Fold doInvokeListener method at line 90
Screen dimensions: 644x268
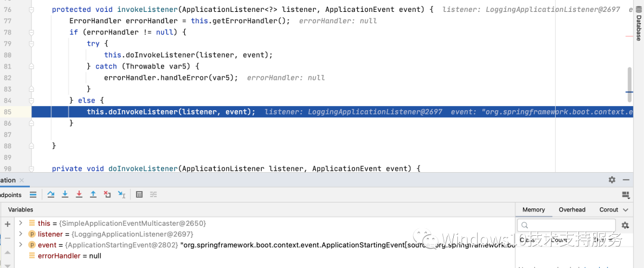click(32, 169)
